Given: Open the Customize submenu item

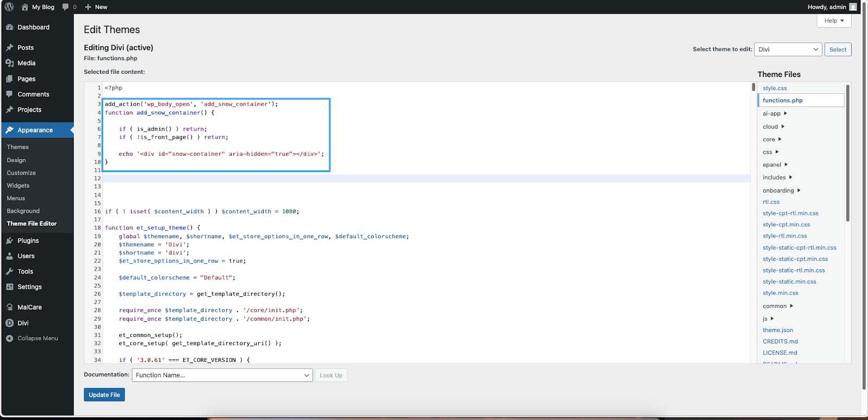Looking at the screenshot, I should click(21, 173).
